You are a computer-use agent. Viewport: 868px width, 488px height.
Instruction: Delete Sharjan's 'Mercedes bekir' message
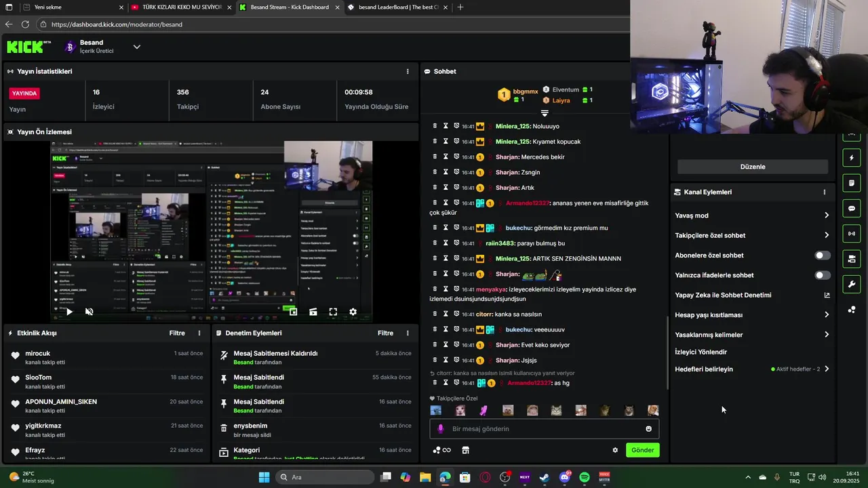tap(435, 157)
